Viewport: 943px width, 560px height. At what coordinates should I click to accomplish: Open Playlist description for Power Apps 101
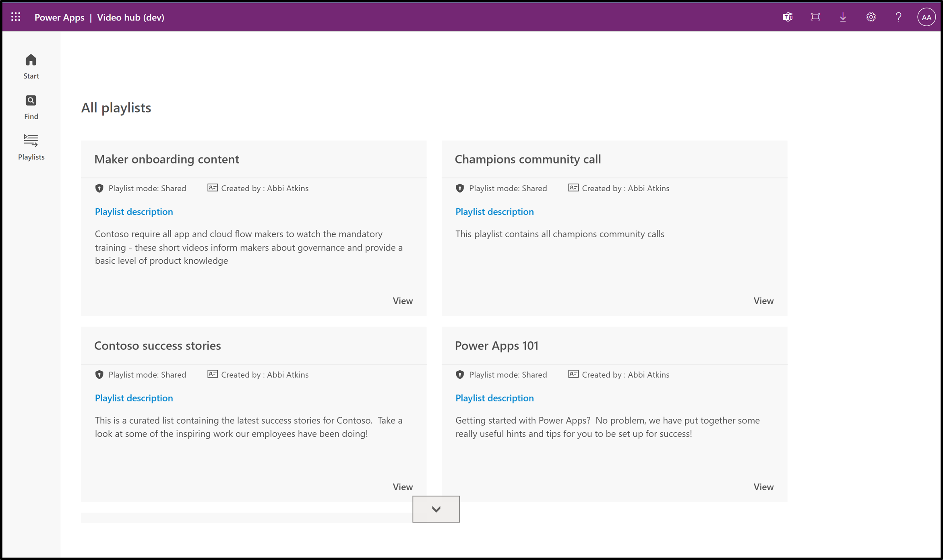coord(494,398)
